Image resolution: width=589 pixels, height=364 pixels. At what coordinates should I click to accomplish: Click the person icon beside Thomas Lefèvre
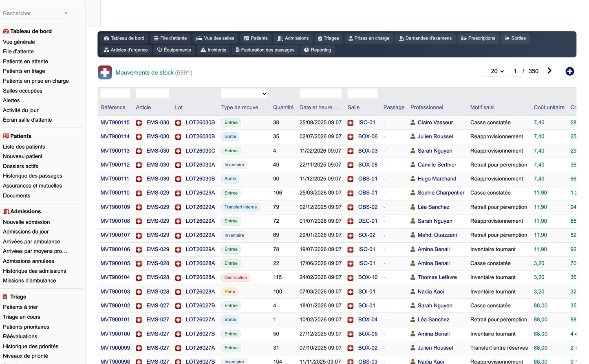pyautogui.click(x=413, y=277)
